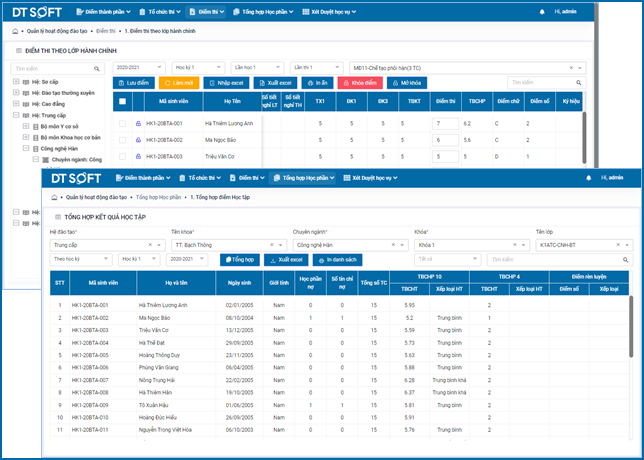
Task: Open the 2020-2021 year dropdown in the back window
Action: click(x=139, y=68)
